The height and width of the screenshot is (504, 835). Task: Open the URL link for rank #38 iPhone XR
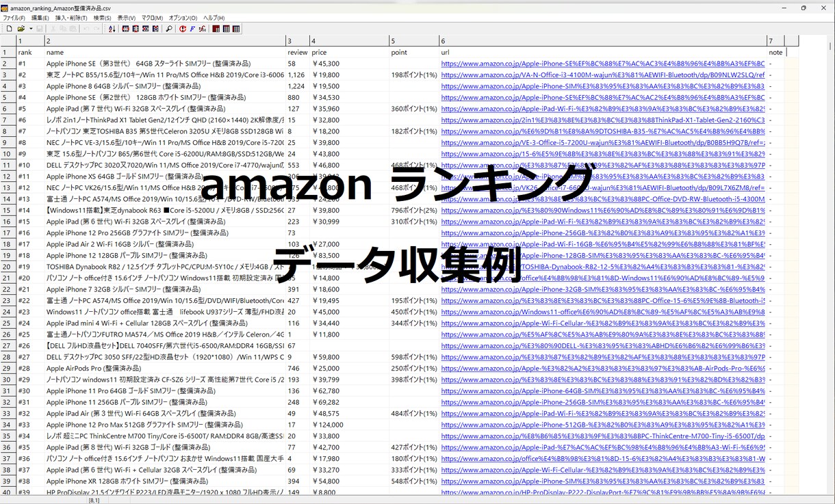[x=602, y=481]
